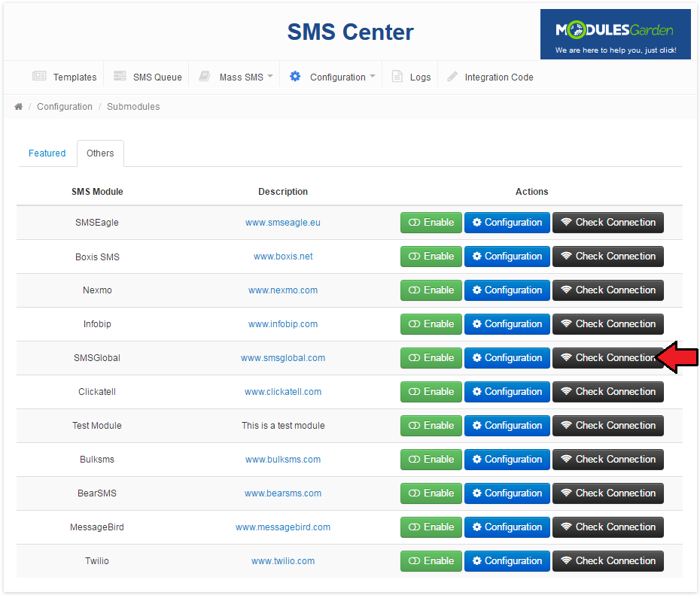The height and width of the screenshot is (601, 700).
Task: Visit www.smsglobal.com link
Action: 283,358
